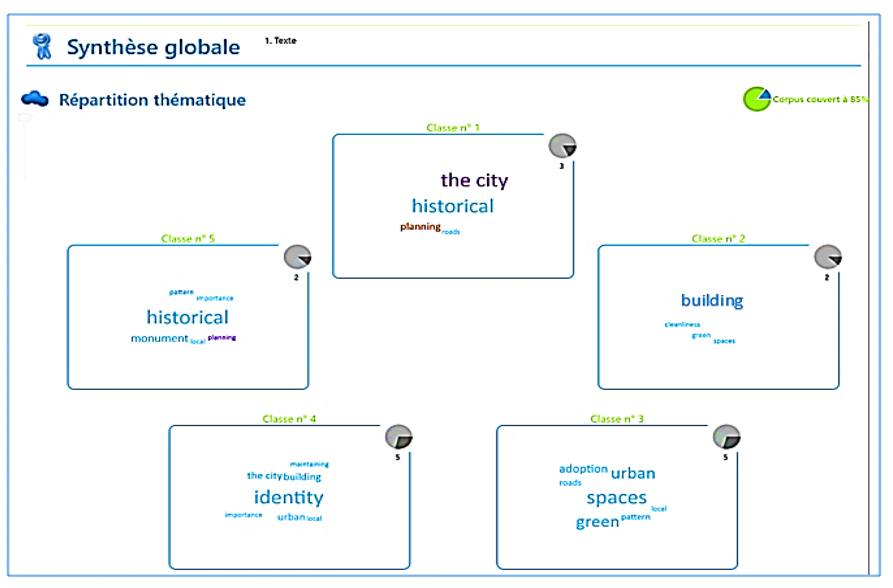Viewport: 893px width, 588px height.
Task: Open the Classe n° 1 title label
Action: point(453,128)
